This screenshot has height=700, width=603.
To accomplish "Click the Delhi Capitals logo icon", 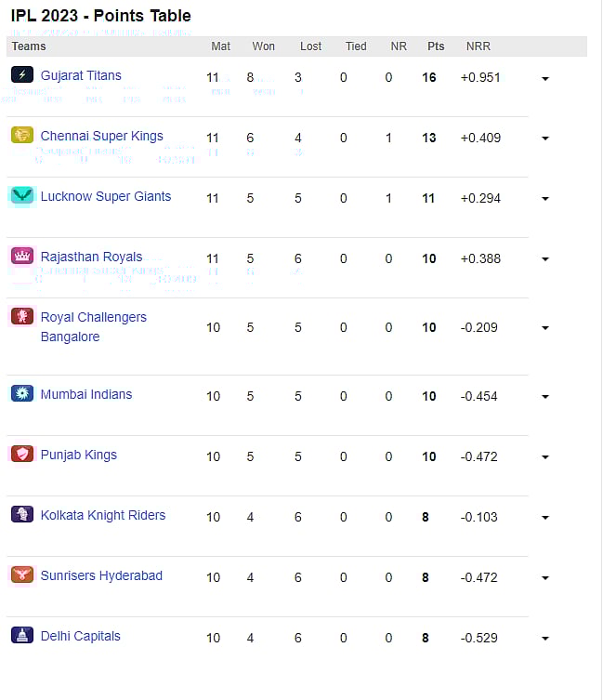I will coord(22,636).
